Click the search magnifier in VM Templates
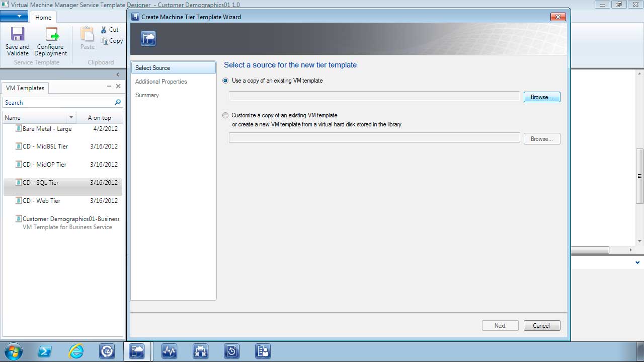The height and width of the screenshot is (362, 644). (118, 102)
